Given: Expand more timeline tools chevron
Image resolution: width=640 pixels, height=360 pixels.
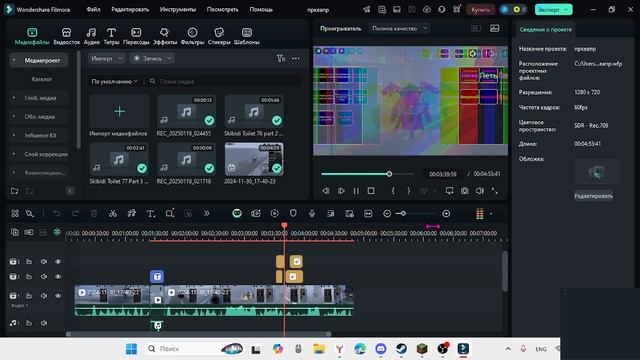Looking at the screenshot, I should point(207,213).
